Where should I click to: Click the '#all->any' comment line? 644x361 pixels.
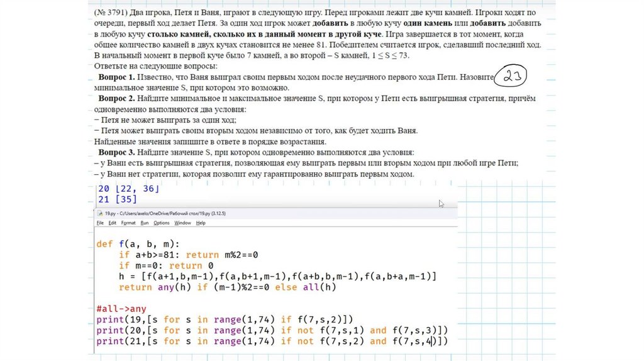pos(121,309)
